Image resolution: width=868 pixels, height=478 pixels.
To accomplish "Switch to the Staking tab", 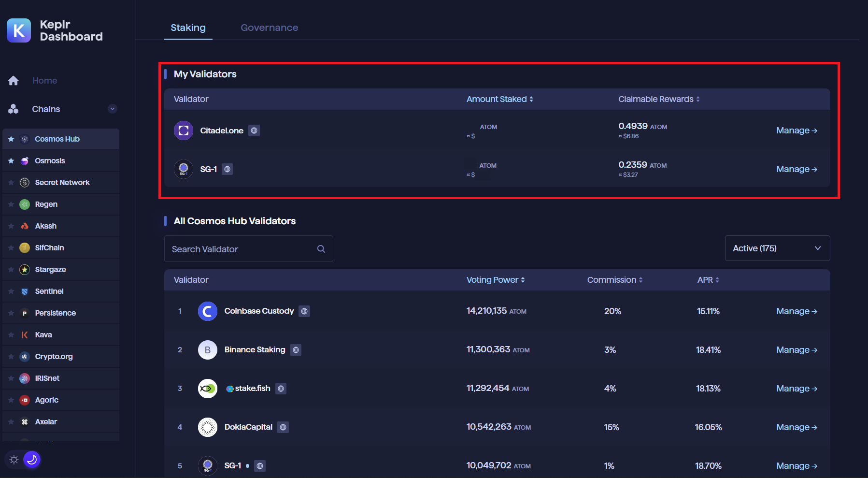I will 188,28.
